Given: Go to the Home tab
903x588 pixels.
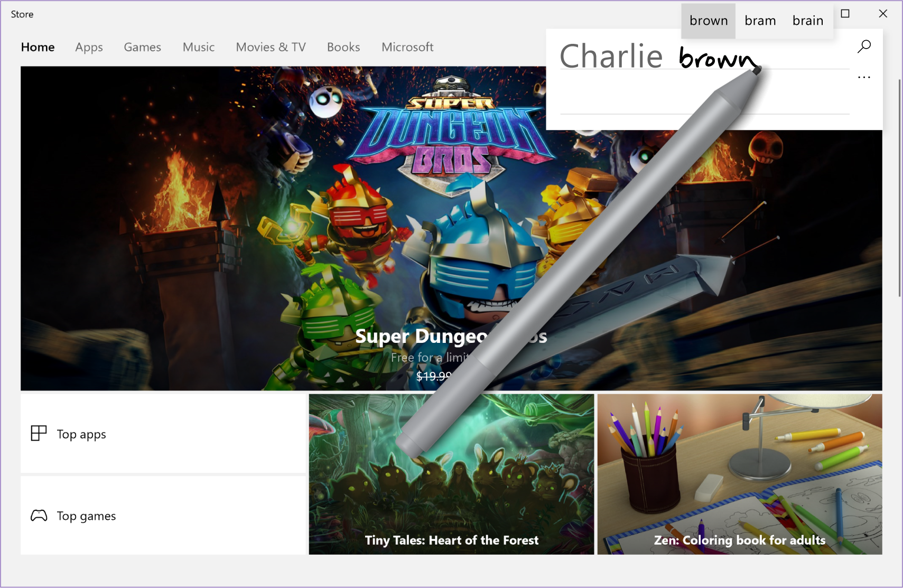Looking at the screenshot, I should click(x=38, y=47).
